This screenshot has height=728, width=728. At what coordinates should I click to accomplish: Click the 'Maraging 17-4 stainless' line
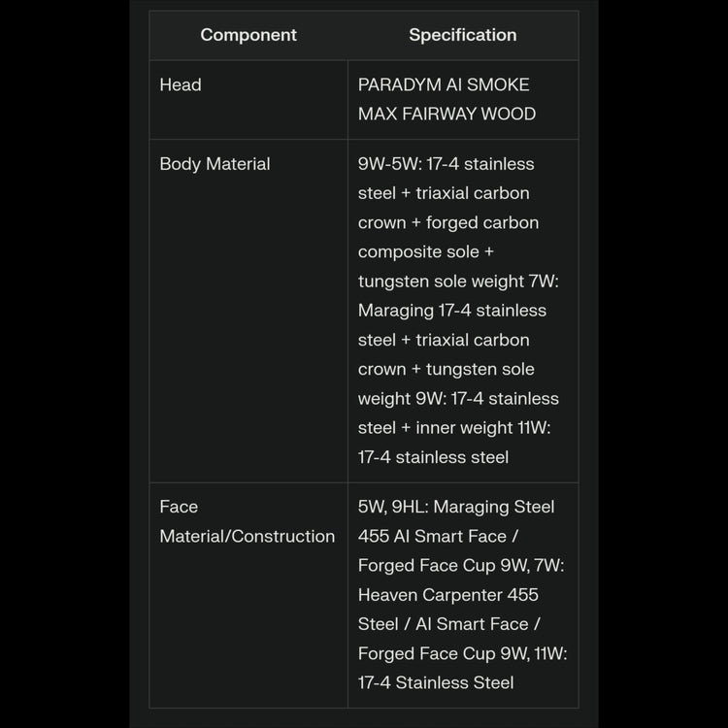click(x=451, y=311)
